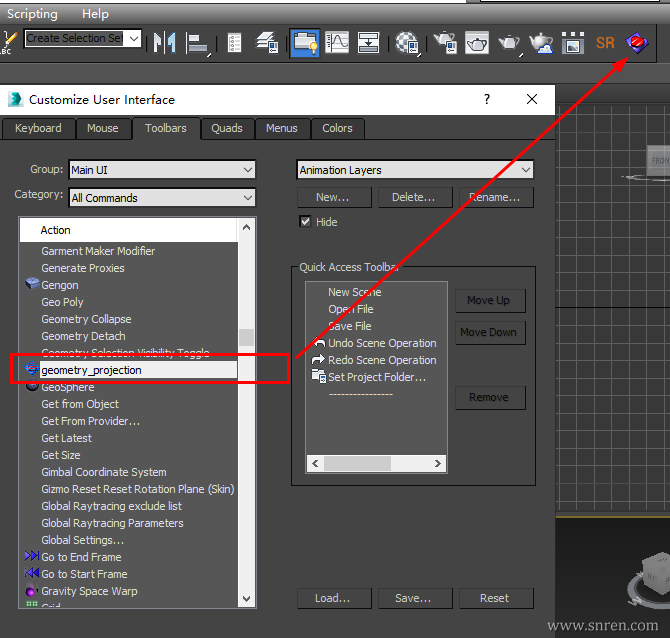670x638 pixels.
Task: Open the Align tool in toolbar
Action: (198, 42)
